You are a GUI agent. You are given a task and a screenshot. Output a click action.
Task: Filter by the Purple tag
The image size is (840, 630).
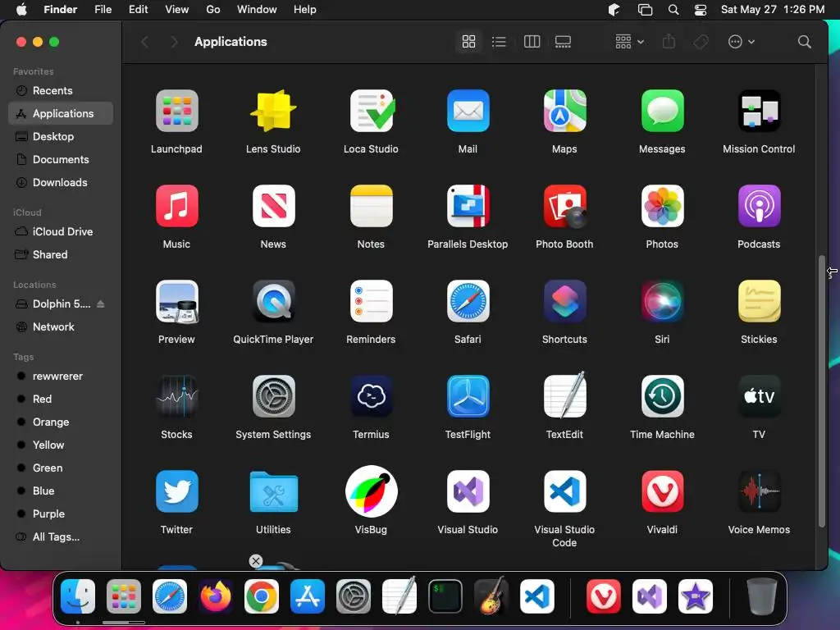pyautogui.click(x=61, y=514)
